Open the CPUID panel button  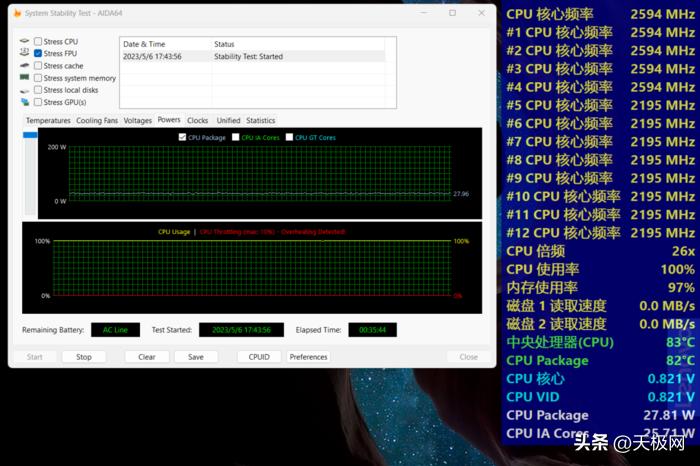[259, 357]
